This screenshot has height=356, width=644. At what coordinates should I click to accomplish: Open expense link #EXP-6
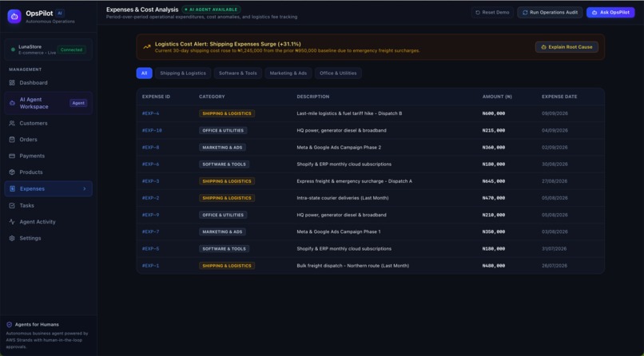151,164
